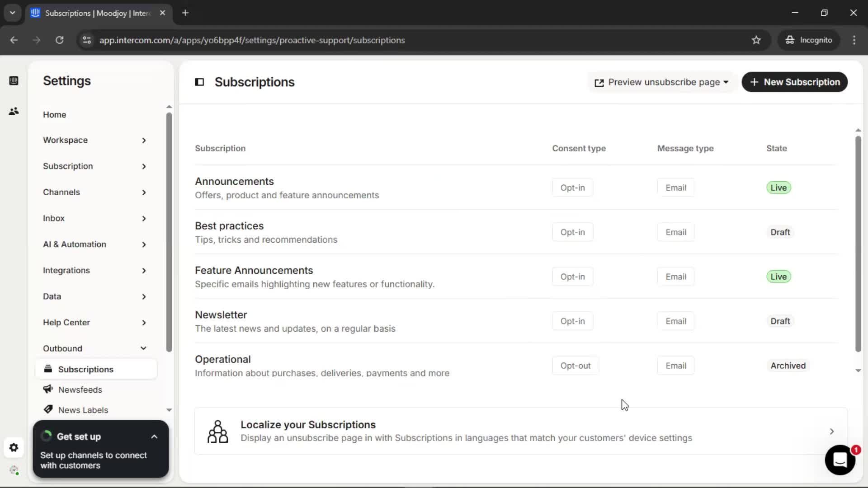This screenshot has height=488, width=868.
Task: Click the Draft state for Newsletter
Action: [780, 321]
